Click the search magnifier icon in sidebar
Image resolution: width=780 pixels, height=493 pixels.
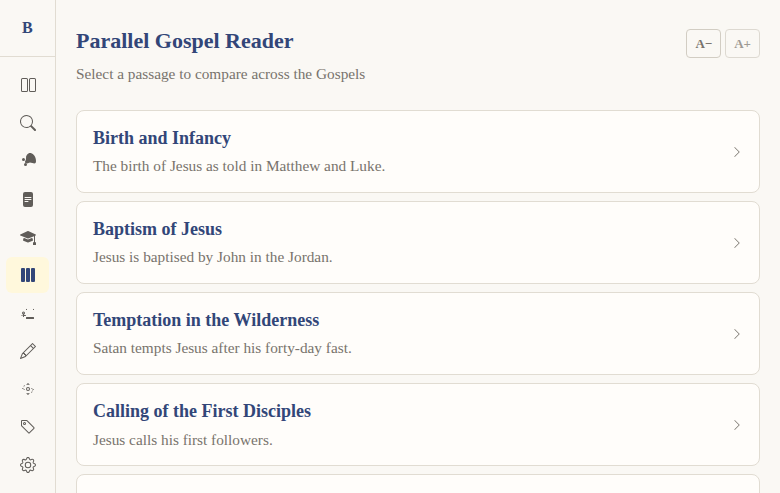click(28, 123)
